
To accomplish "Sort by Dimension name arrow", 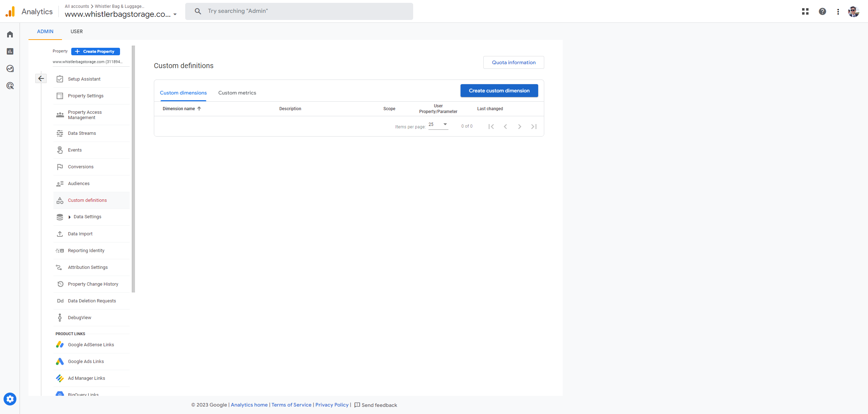I will [x=199, y=109].
